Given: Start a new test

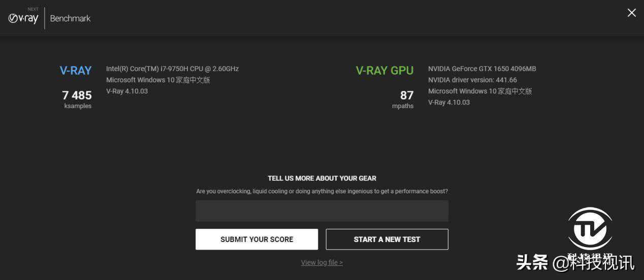Looking at the screenshot, I should click(x=387, y=239).
